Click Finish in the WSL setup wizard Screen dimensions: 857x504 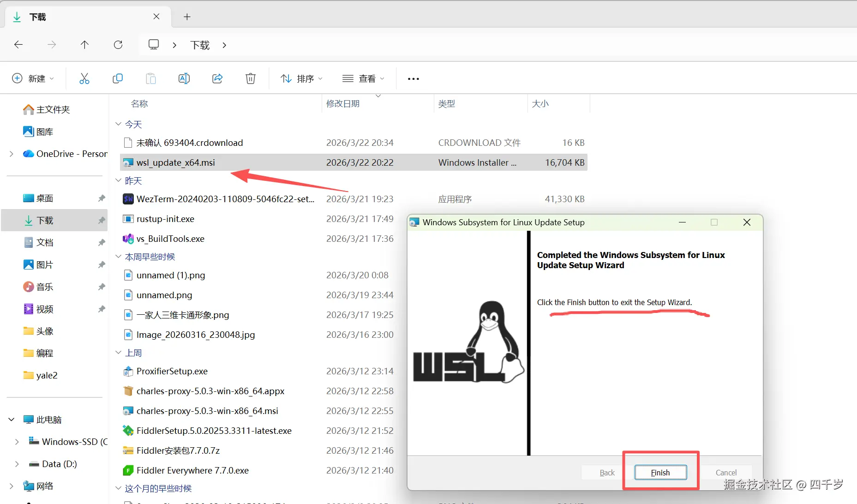pos(660,472)
